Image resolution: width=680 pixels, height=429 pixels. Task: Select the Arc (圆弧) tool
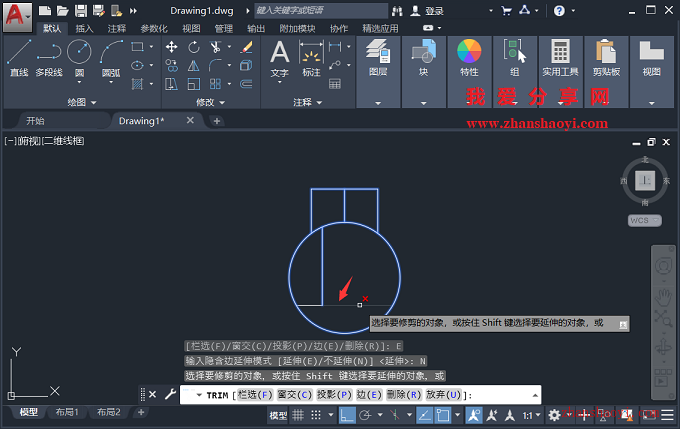111,58
